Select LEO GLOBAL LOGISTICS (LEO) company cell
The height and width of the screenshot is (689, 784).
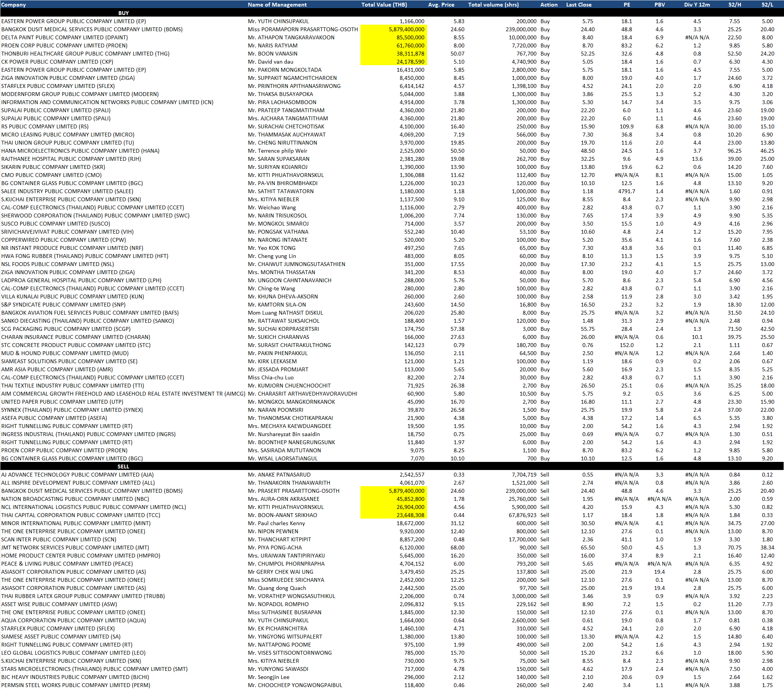[73, 653]
